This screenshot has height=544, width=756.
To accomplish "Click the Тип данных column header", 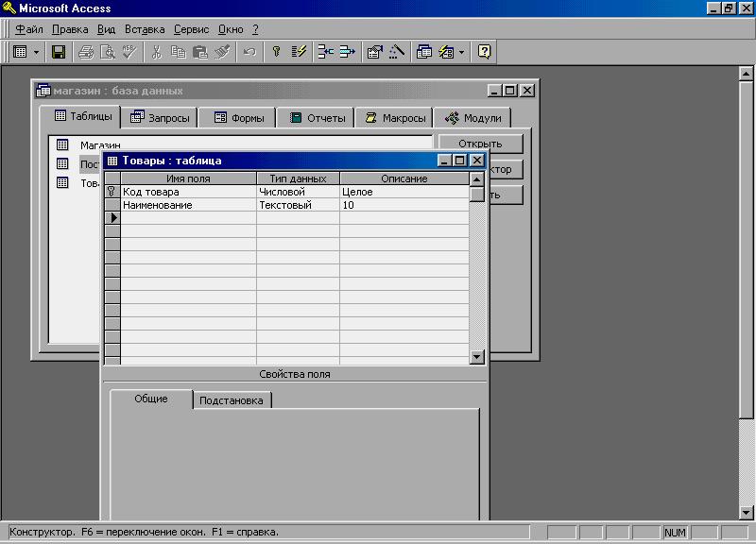I will (298, 178).
